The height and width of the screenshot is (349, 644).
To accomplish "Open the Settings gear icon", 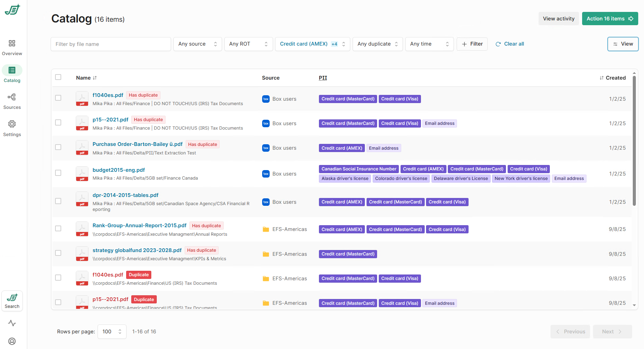I will click(x=12, y=124).
